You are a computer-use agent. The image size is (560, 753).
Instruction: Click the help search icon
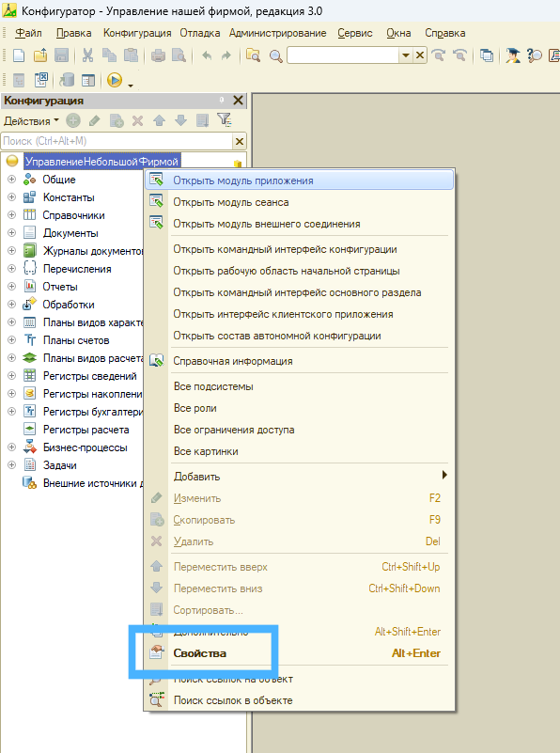pos(534,55)
